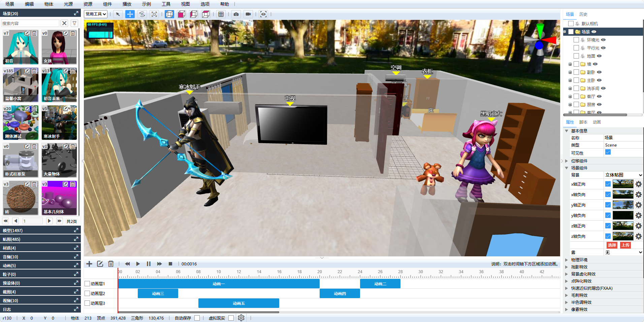The width and height of the screenshot is (644, 322).
Task: Open the 工具 menu
Action: 166,4
